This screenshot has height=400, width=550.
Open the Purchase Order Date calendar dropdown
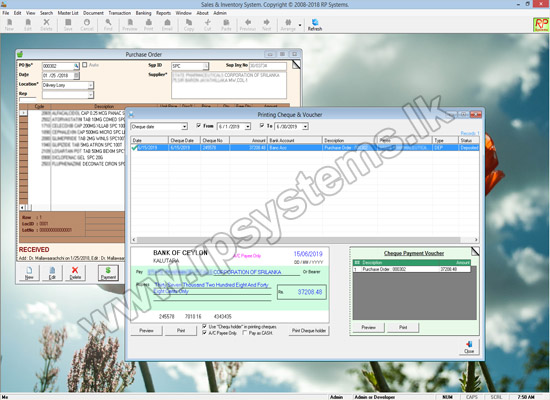(76, 75)
